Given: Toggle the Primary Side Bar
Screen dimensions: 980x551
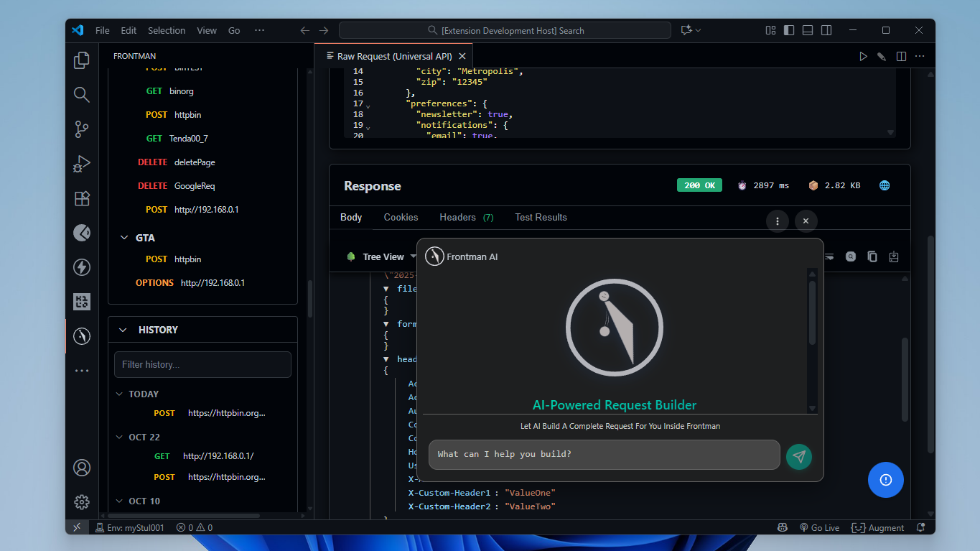Looking at the screenshot, I should (x=789, y=30).
